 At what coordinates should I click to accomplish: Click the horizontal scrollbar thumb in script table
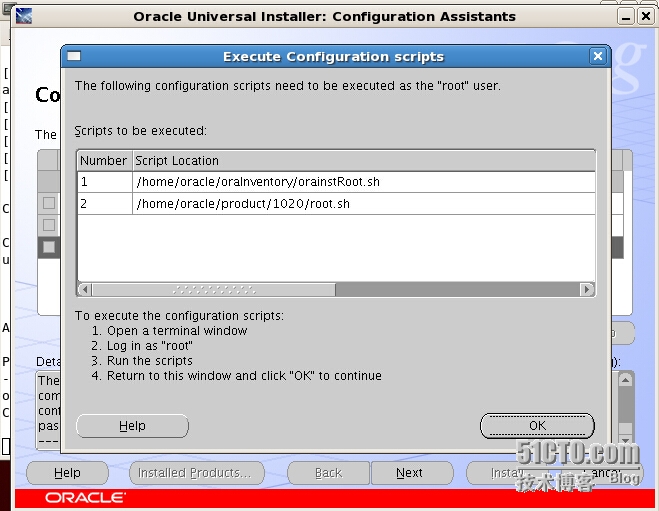pyautogui.click(x=214, y=289)
